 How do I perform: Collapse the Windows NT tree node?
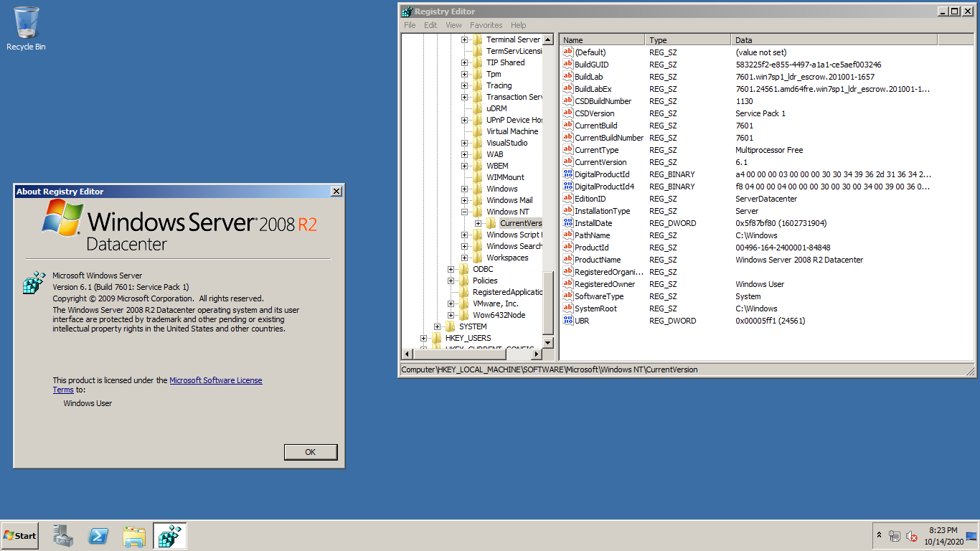coord(465,212)
